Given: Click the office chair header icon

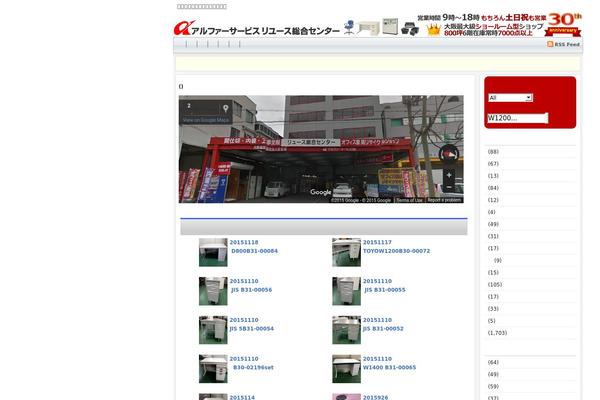Looking at the screenshot, I should [x=349, y=28].
